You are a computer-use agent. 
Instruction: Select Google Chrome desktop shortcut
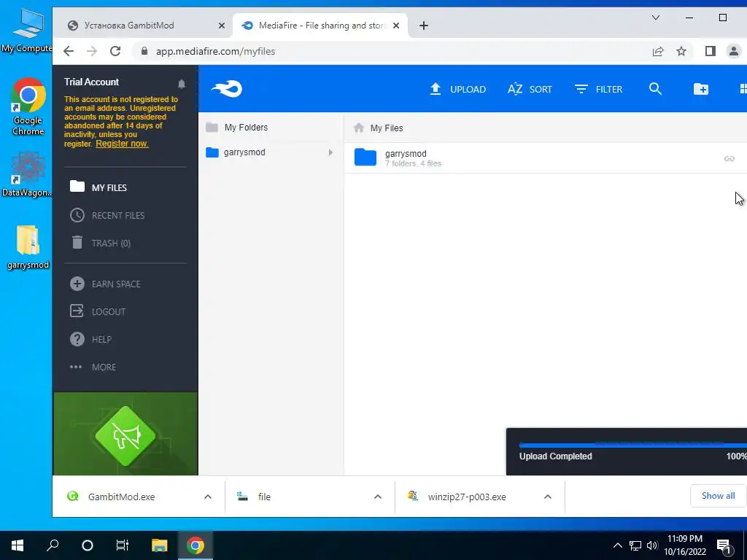click(x=28, y=106)
